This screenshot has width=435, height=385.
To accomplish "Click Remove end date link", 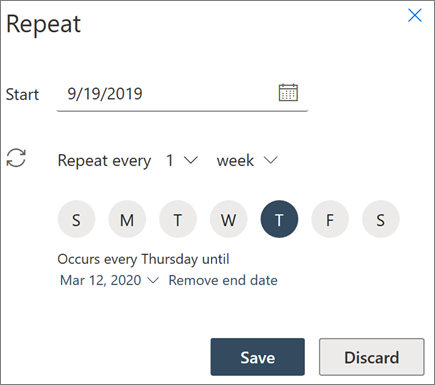I will point(223,280).
